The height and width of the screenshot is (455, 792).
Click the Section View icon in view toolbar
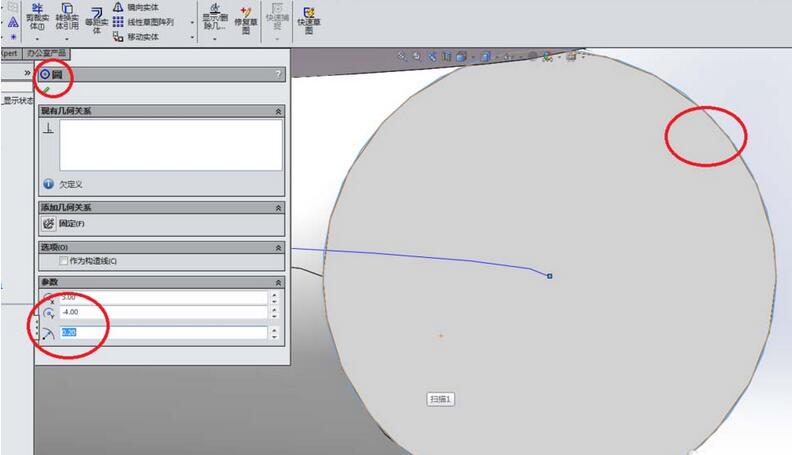(447, 57)
